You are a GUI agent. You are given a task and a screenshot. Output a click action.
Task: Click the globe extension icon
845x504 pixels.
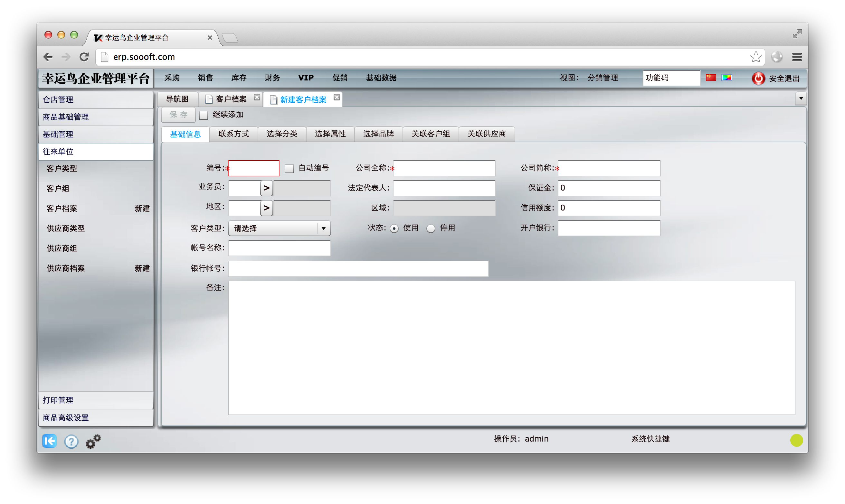coord(776,57)
